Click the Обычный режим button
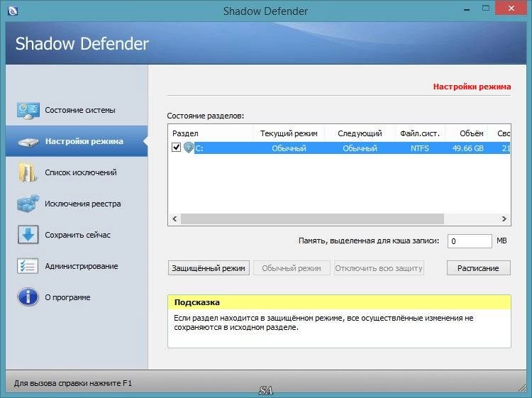 (x=292, y=268)
